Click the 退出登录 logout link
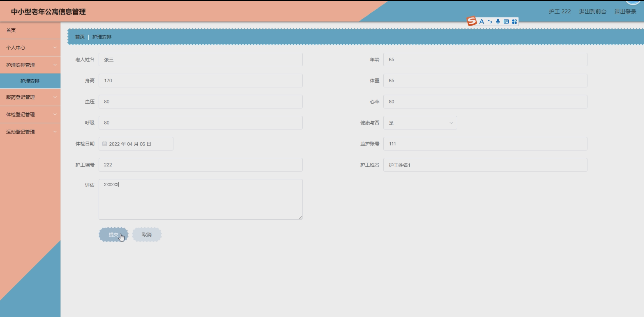This screenshot has height=317, width=644. click(625, 12)
